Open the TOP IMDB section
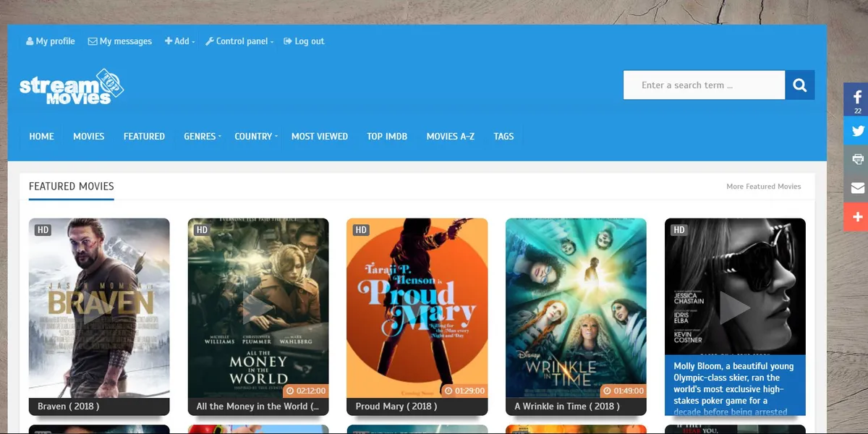Image resolution: width=868 pixels, height=434 pixels. click(x=387, y=136)
